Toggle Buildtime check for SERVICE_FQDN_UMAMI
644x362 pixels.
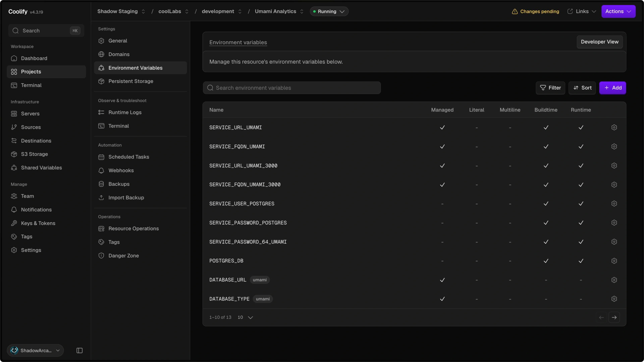546,146
